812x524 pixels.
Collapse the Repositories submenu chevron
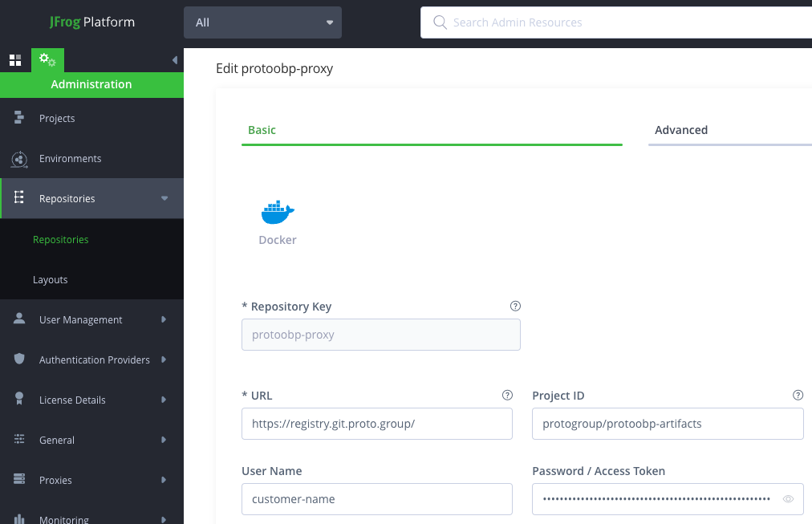coord(164,198)
